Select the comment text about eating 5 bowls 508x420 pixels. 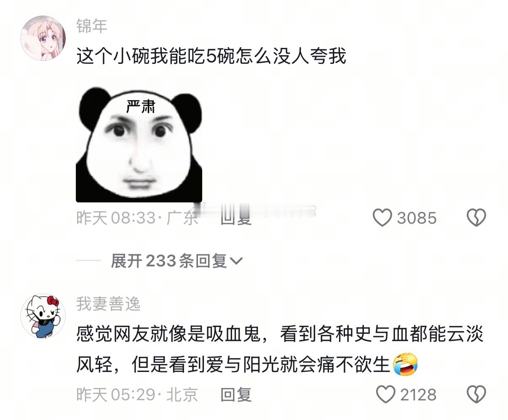coord(211,56)
